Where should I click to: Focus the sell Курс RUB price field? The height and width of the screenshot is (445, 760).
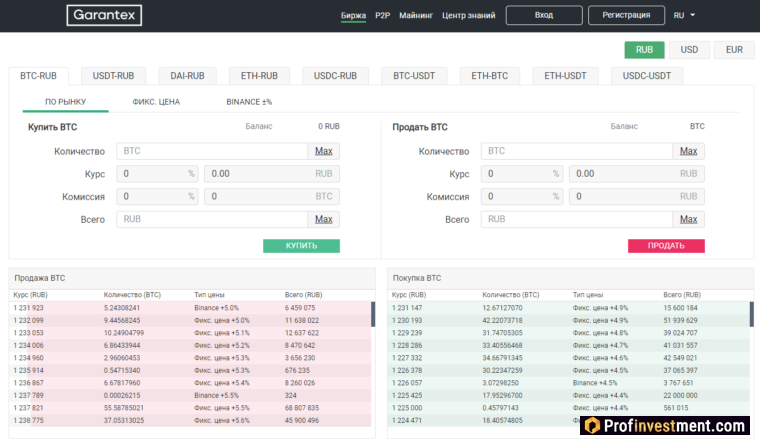click(637, 174)
